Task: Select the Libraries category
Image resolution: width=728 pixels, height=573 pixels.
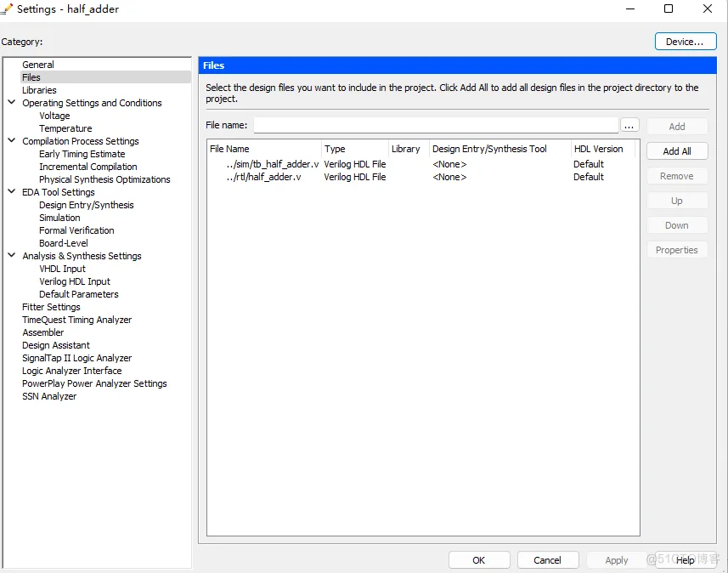Action: click(39, 90)
